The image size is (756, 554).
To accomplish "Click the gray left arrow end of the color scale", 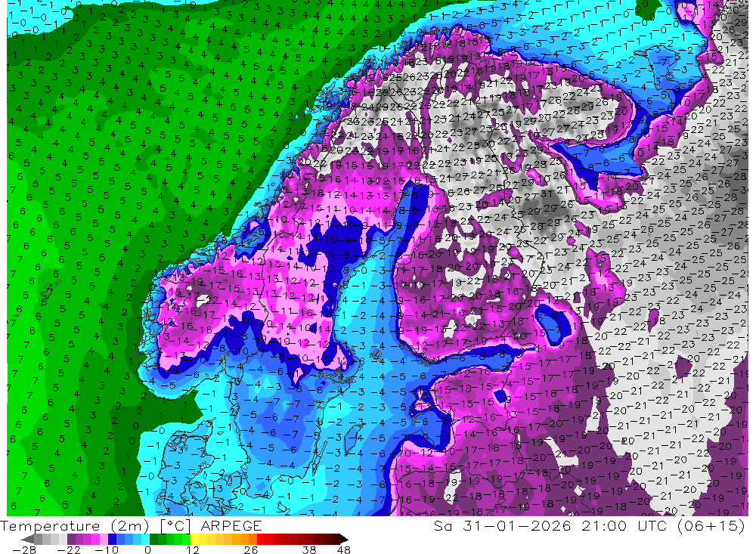I will coord(27,540).
